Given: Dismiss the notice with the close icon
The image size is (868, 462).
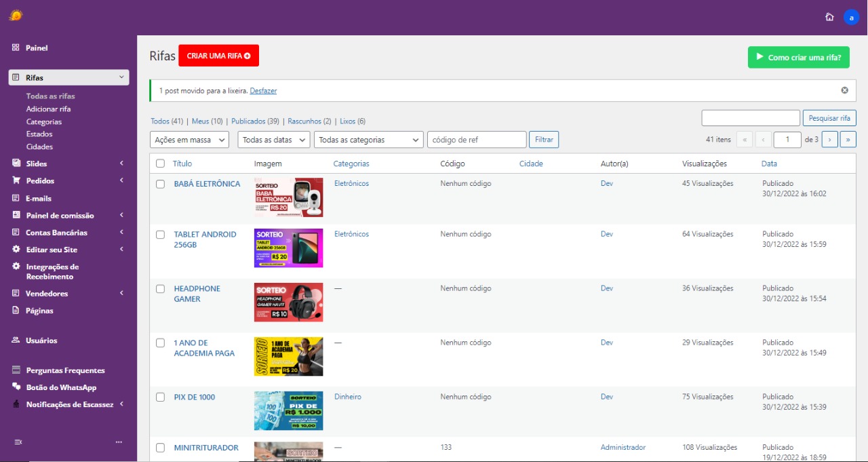Looking at the screenshot, I should (x=844, y=90).
